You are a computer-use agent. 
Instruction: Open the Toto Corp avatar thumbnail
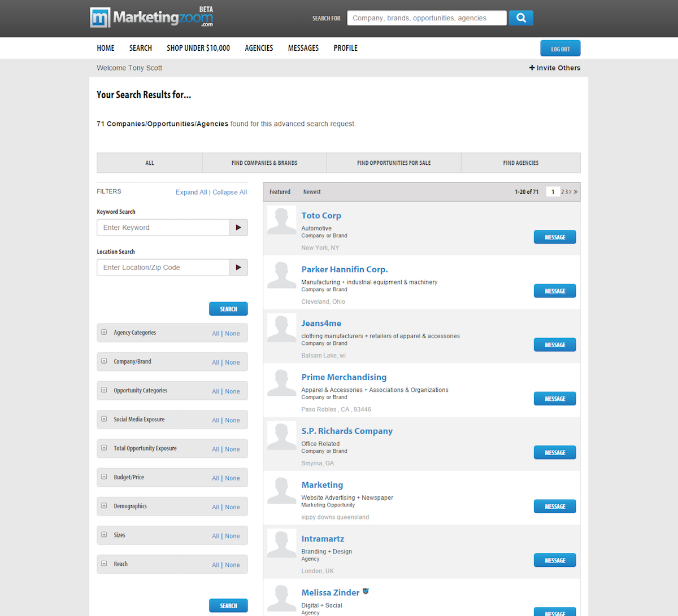(x=282, y=220)
